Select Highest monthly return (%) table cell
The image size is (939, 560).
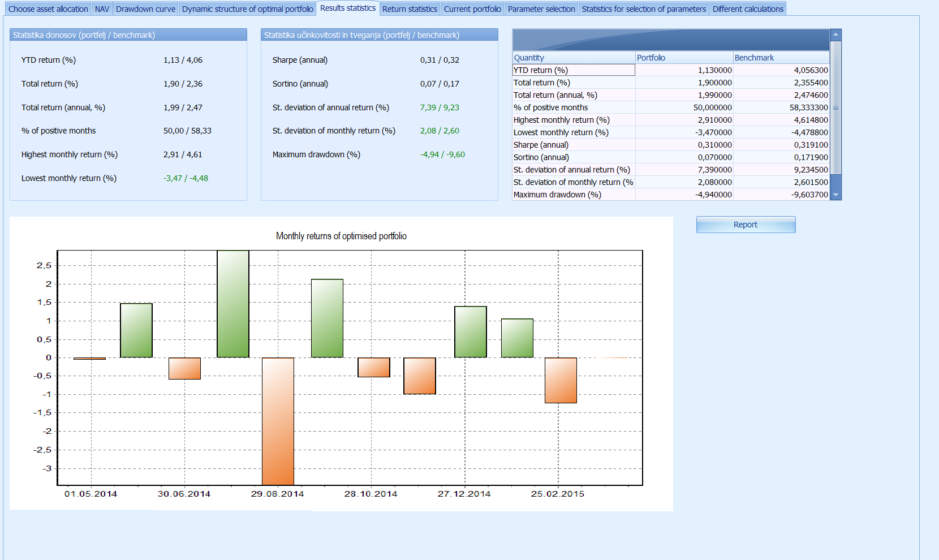(x=574, y=120)
